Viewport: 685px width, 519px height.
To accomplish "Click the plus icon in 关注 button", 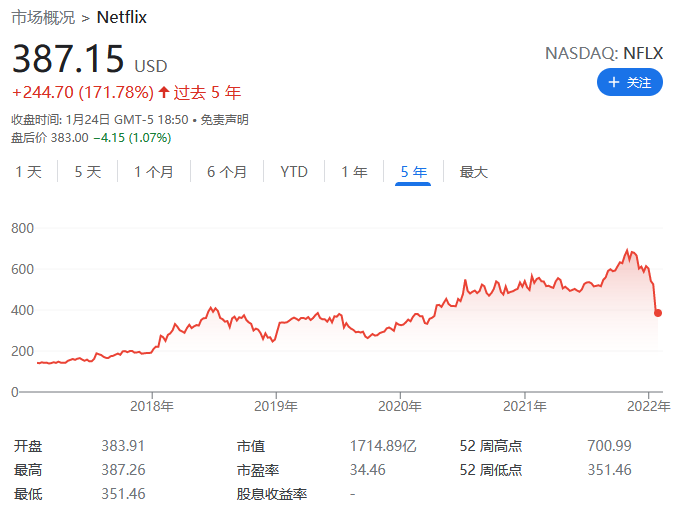I will pos(614,82).
